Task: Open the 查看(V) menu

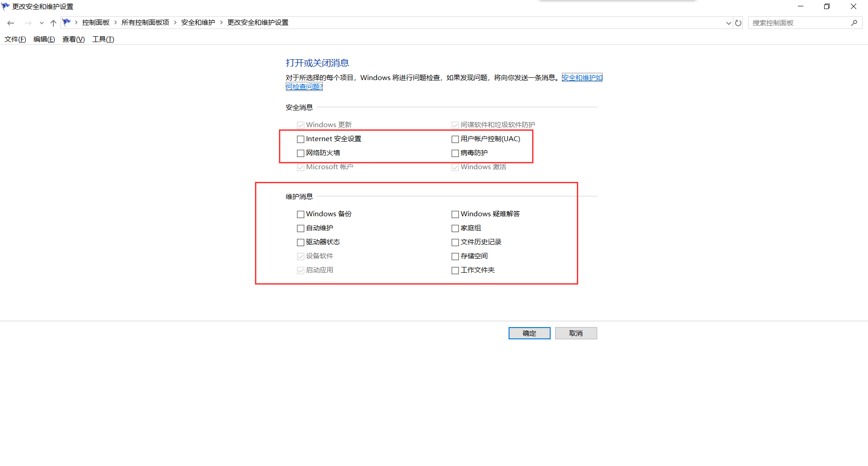Action: [x=73, y=39]
